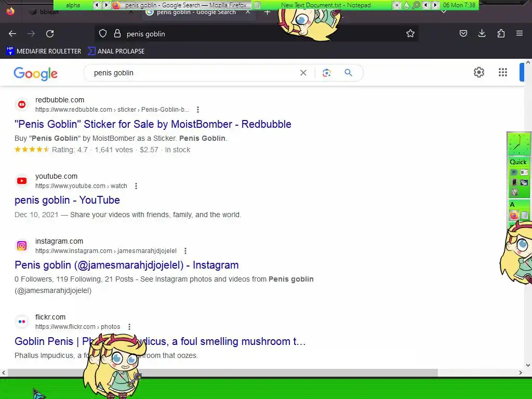Click the Firefox View icon in tab strip
Screen dimensions: 532x399
[x=10, y=11]
